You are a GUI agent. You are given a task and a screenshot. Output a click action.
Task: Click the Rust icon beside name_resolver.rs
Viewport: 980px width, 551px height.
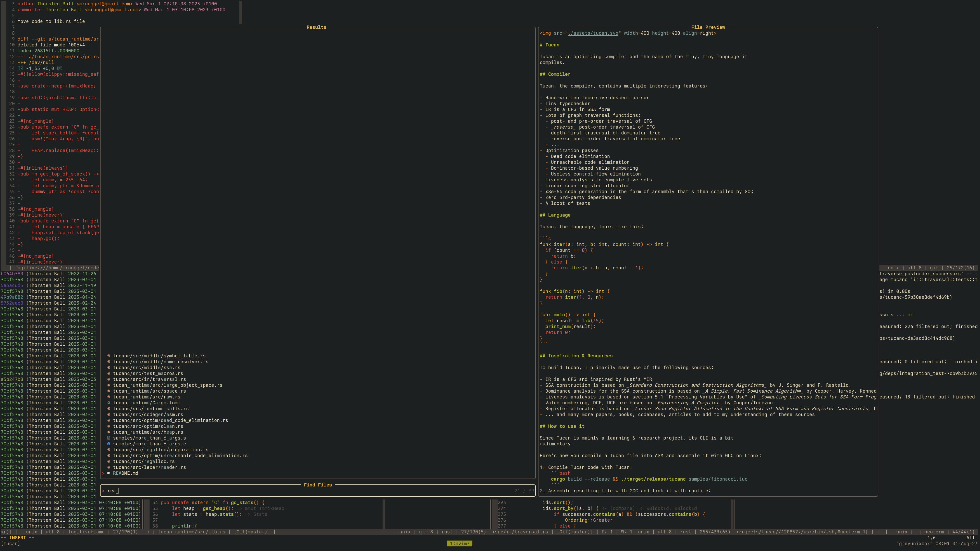(109, 362)
